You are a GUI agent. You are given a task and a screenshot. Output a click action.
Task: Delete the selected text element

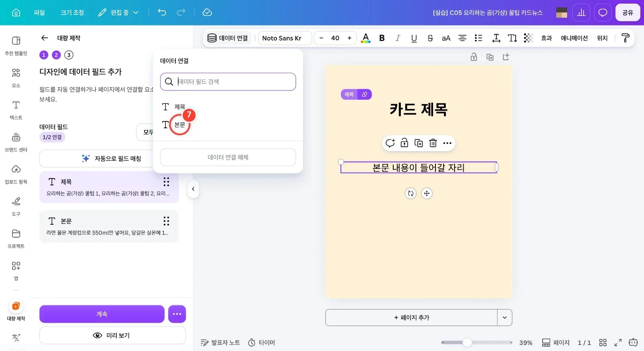click(x=433, y=143)
